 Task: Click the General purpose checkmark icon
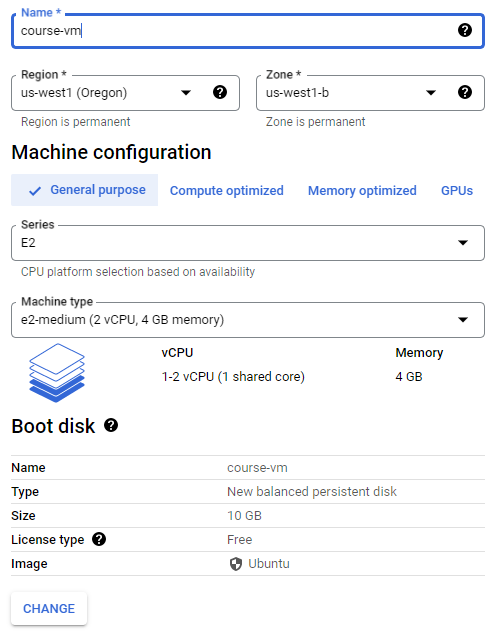coord(35,191)
